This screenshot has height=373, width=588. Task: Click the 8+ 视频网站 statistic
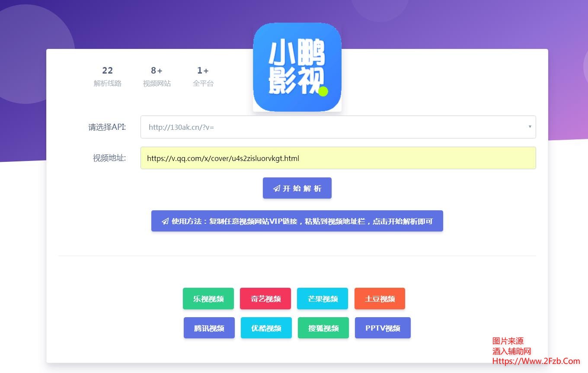coord(157,76)
